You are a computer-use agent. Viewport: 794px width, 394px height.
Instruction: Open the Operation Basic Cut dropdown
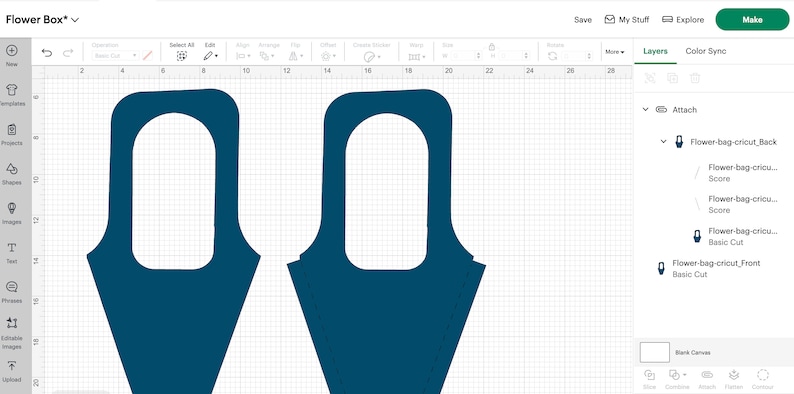tap(115, 56)
